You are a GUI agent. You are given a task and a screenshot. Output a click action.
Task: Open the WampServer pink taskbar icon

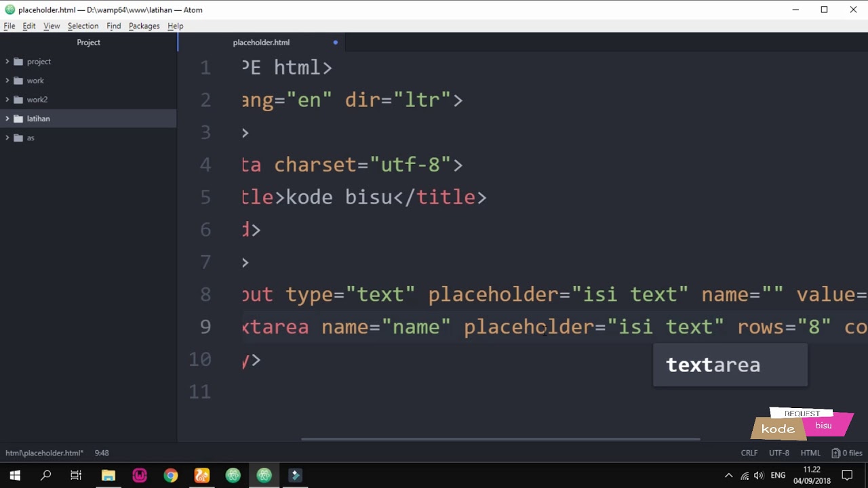140,475
